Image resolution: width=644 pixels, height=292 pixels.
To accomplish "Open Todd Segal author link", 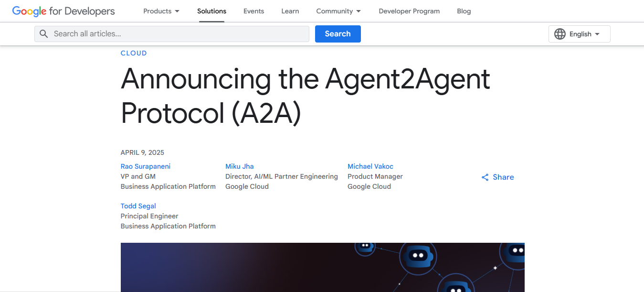I will click(138, 206).
